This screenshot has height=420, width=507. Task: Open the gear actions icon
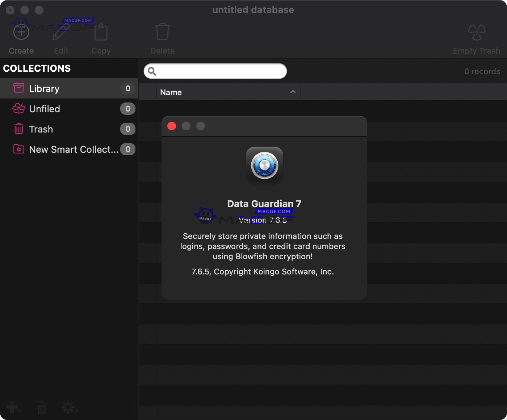pos(69,407)
